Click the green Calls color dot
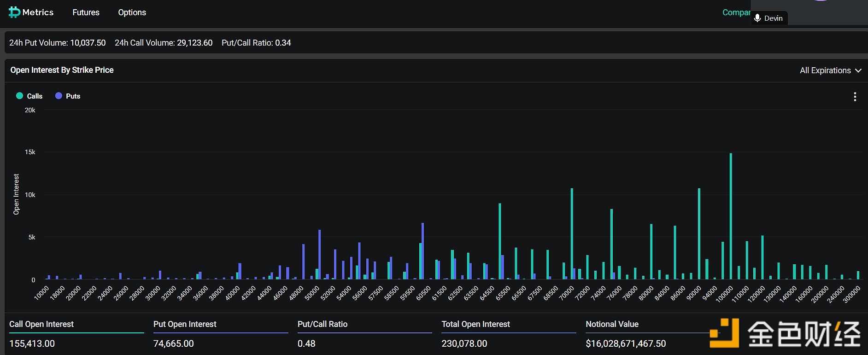 tap(19, 96)
